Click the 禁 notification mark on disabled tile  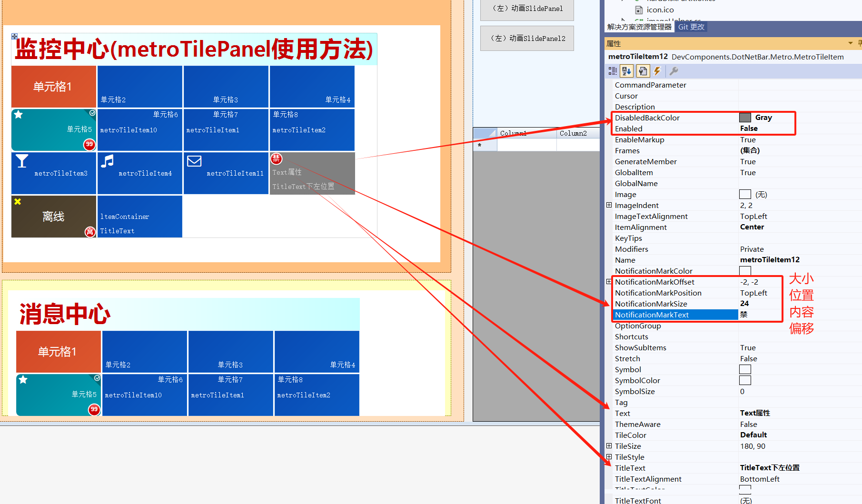coord(276,158)
